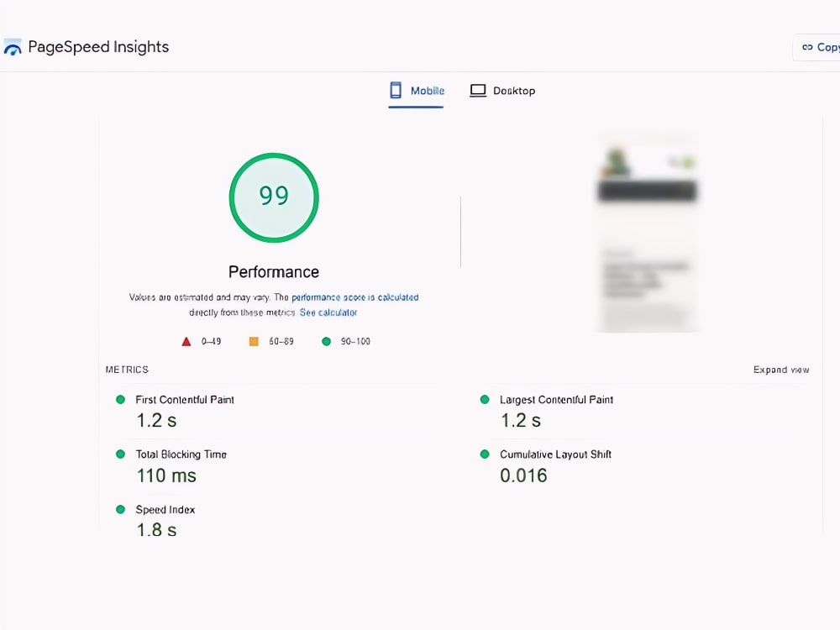
Task: Toggle Expand view for metrics
Action: [781, 370]
